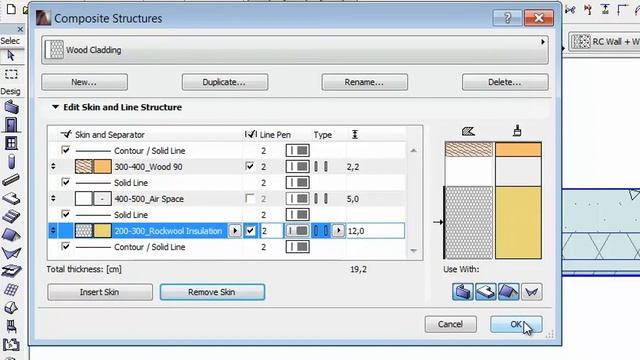
Task: Click the skin type icon for 300-400_Wood 90
Action: (320, 167)
